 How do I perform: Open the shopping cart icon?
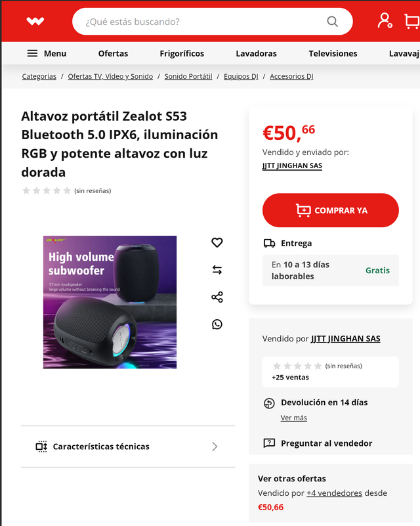coord(412,22)
